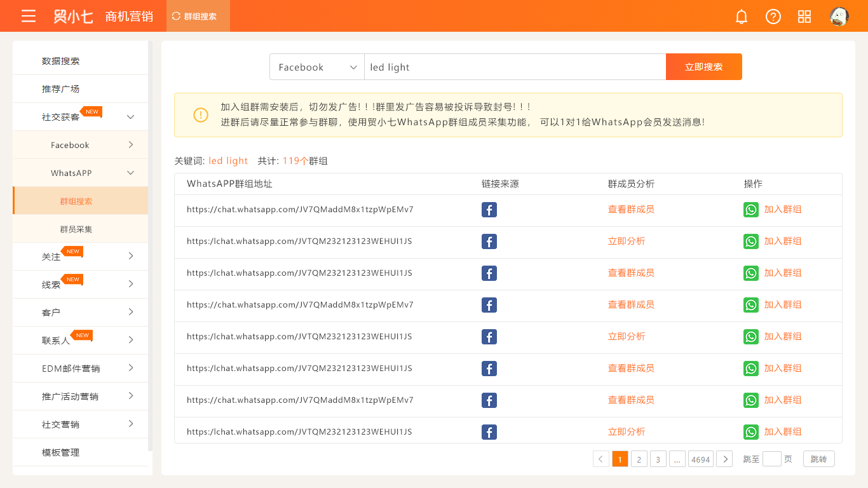
Task: Click the previous page arrow
Action: coord(601,459)
